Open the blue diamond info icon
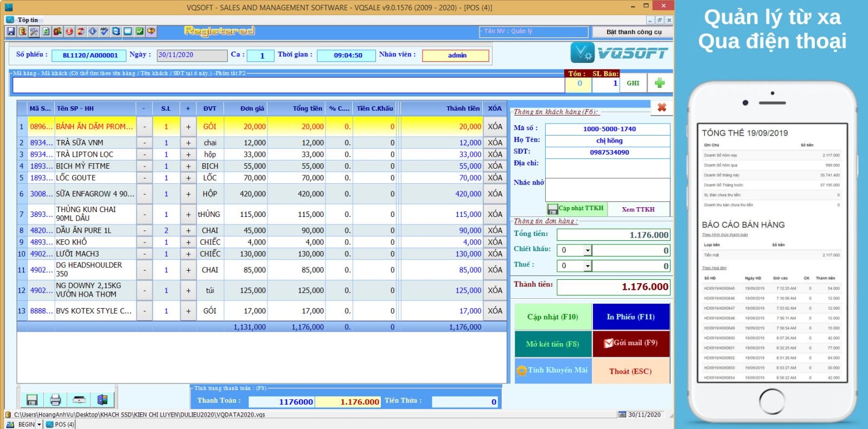 (93, 31)
